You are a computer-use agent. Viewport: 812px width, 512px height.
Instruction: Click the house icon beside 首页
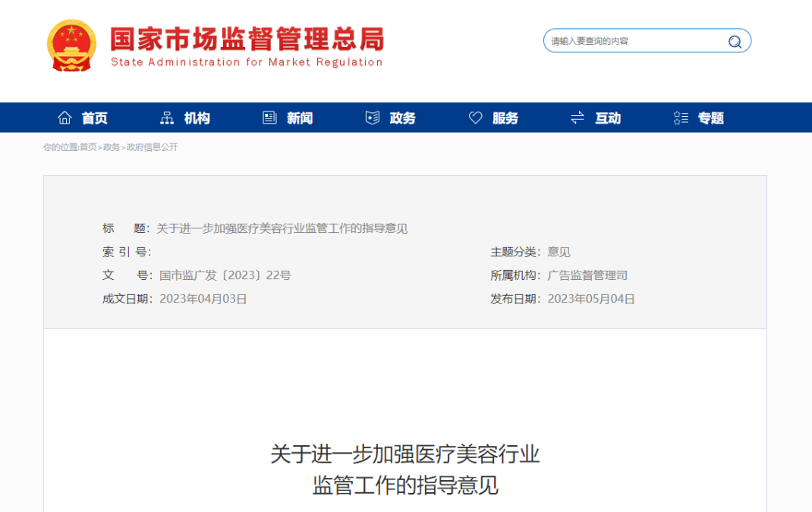click(x=65, y=118)
